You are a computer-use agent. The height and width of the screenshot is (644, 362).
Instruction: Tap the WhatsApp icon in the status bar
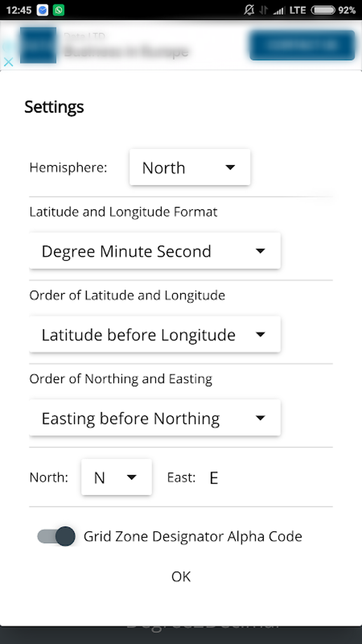(59, 10)
